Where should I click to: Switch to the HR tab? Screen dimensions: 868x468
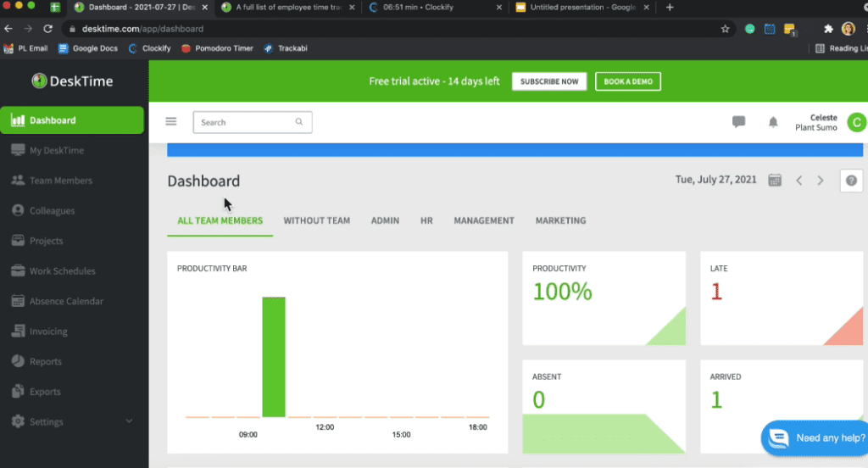coord(426,220)
